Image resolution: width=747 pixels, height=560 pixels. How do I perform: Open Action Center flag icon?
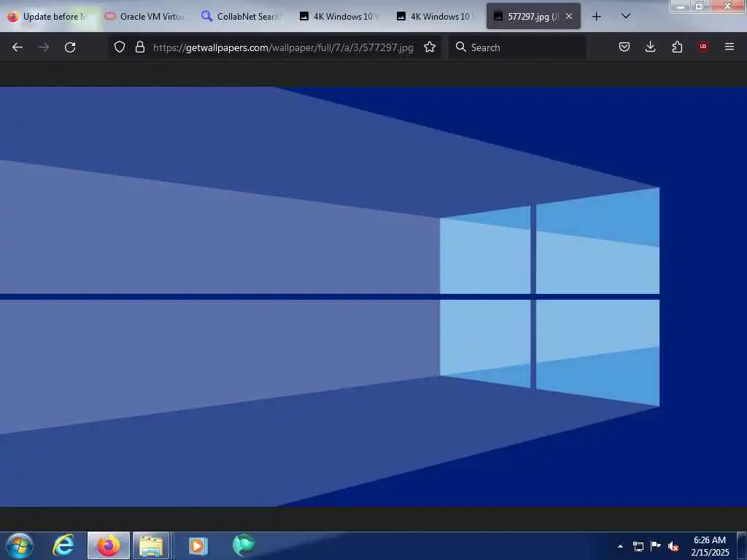point(656,545)
